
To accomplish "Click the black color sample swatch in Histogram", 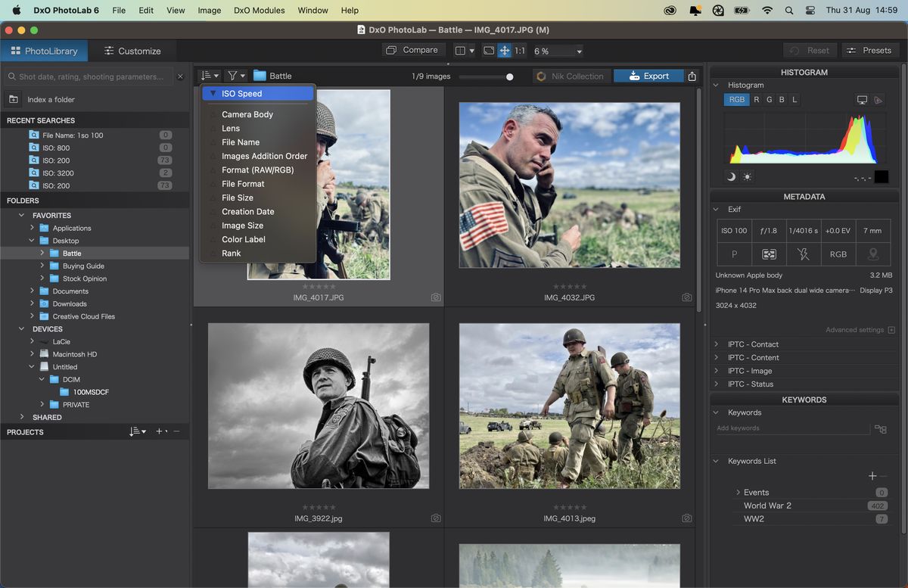I will point(881,177).
